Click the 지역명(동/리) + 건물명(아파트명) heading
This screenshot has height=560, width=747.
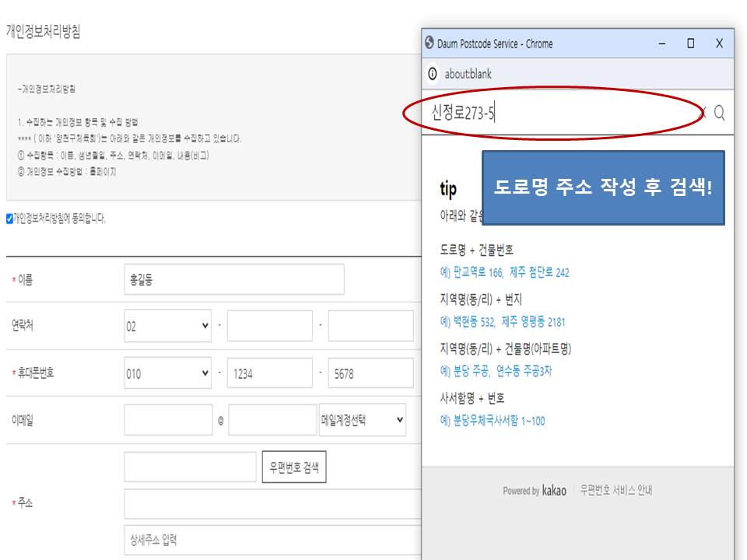[x=506, y=348]
